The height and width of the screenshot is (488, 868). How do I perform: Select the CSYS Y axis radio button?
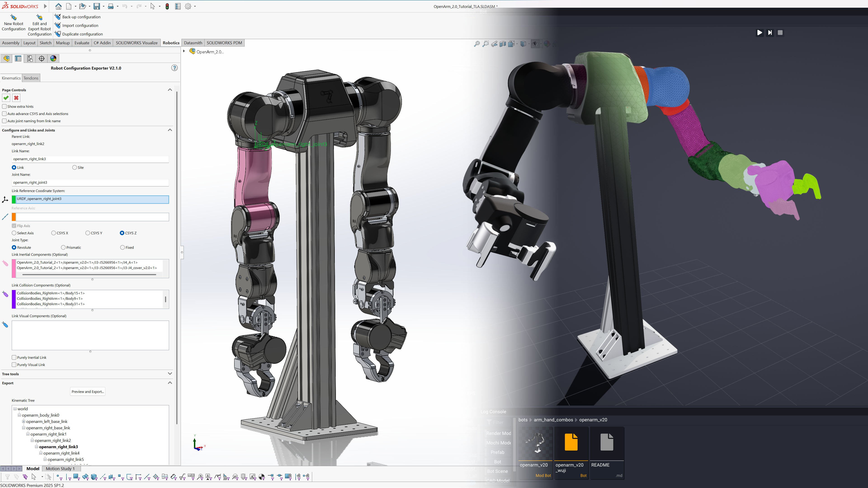click(x=88, y=233)
